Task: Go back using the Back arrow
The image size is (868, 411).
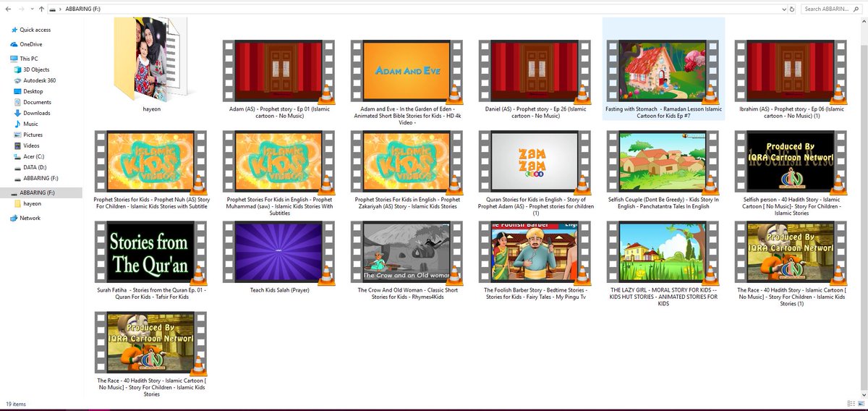Action: (7, 9)
